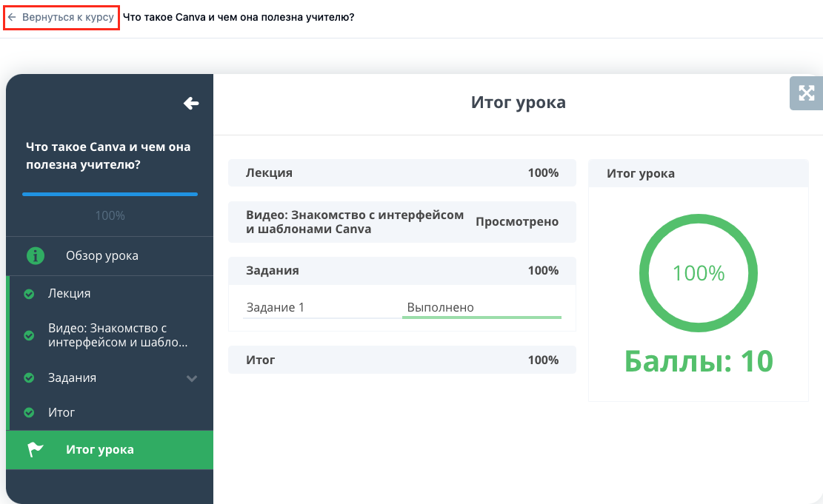Expand Задания chevron in sidebar
The height and width of the screenshot is (504, 823).
[192, 378]
